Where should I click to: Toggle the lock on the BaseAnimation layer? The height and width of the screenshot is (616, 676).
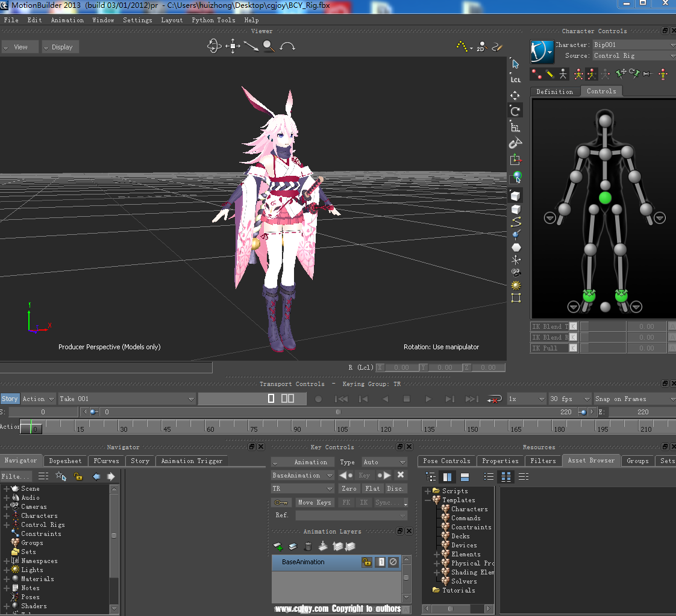[367, 562]
